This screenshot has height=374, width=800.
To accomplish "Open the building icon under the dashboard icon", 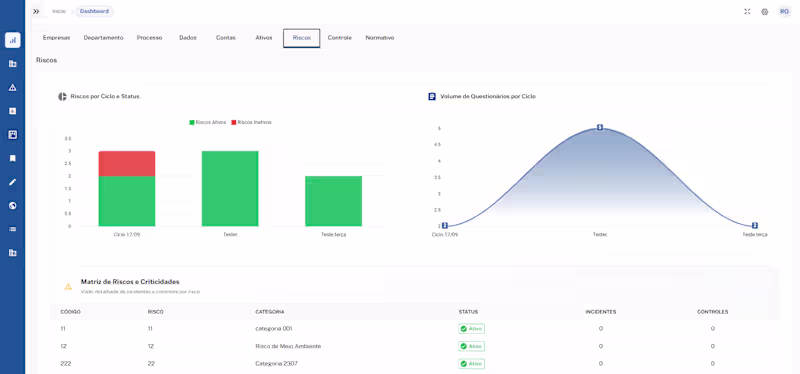I will (x=13, y=64).
